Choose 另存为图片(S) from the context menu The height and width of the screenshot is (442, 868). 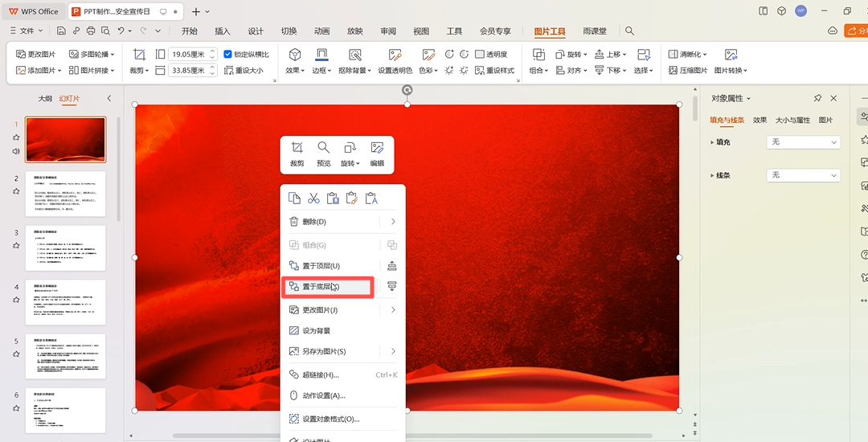click(x=330, y=351)
